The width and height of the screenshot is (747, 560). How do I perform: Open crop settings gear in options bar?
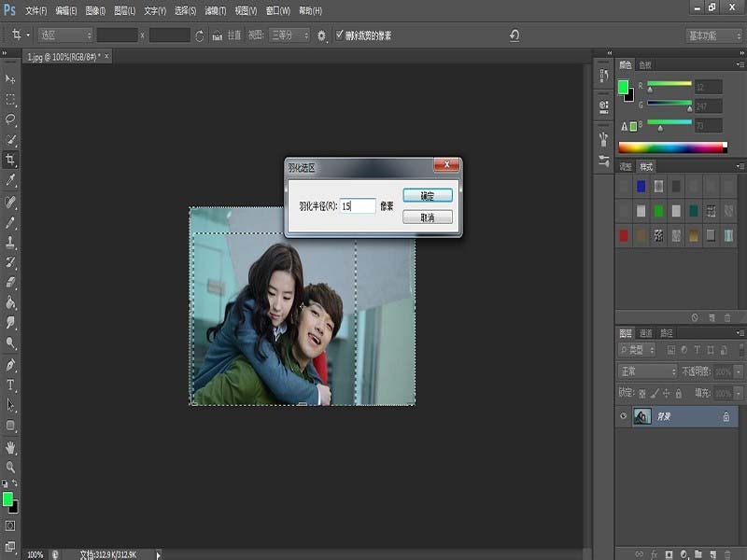point(322,35)
